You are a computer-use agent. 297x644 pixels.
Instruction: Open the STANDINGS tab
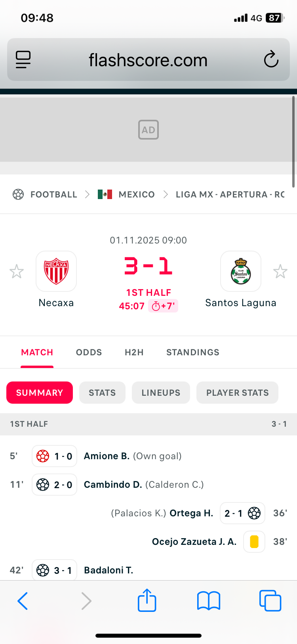(193, 352)
